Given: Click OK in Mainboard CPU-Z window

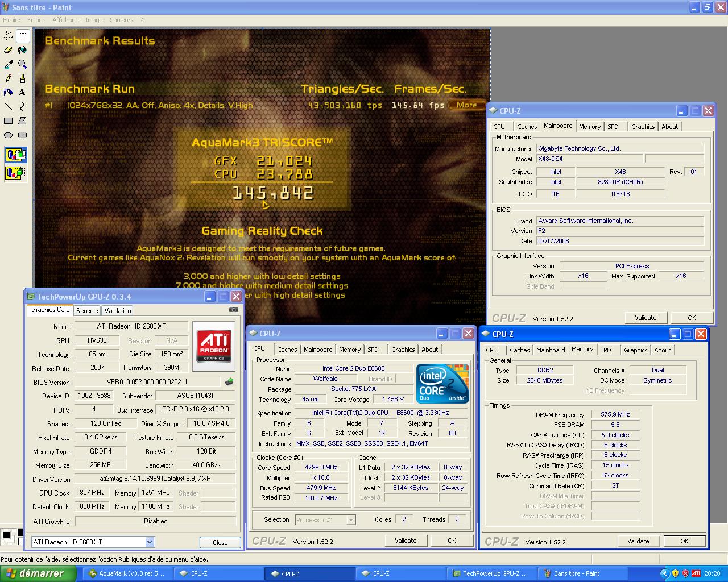Looking at the screenshot, I should coord(692,318).
